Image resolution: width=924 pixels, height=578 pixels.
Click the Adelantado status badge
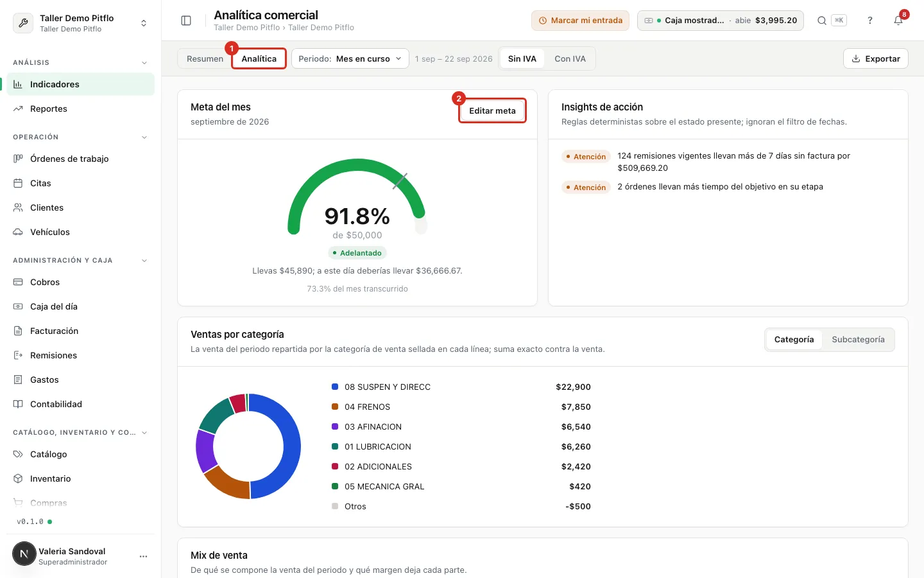pyautogui.click(x=357, y=253)
